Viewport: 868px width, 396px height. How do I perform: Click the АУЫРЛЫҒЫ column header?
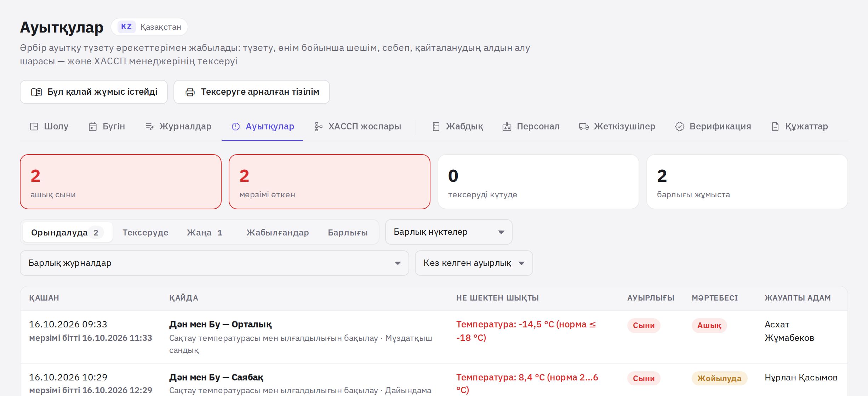click(x=651, y=298)
